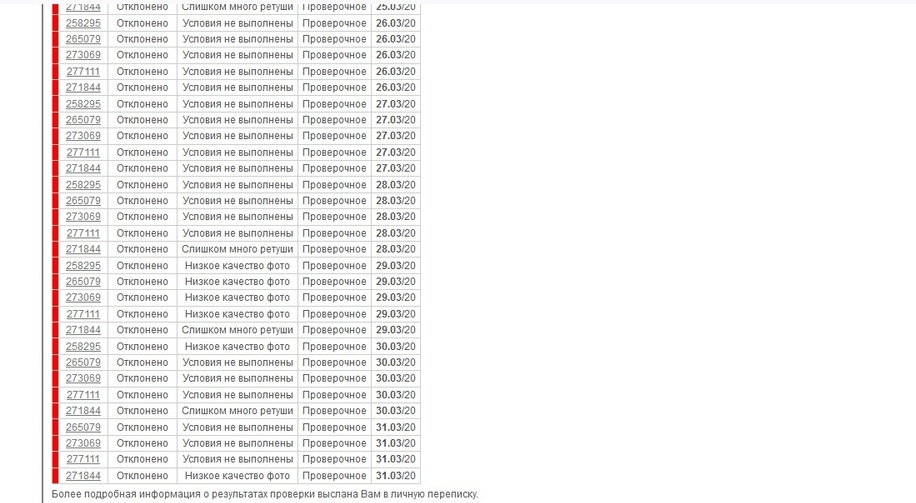Screen dimensions: 916x503
Task: Open link 265079 in the 26.03/20 row
Action: pyautogui.click(x=83, y=39)
